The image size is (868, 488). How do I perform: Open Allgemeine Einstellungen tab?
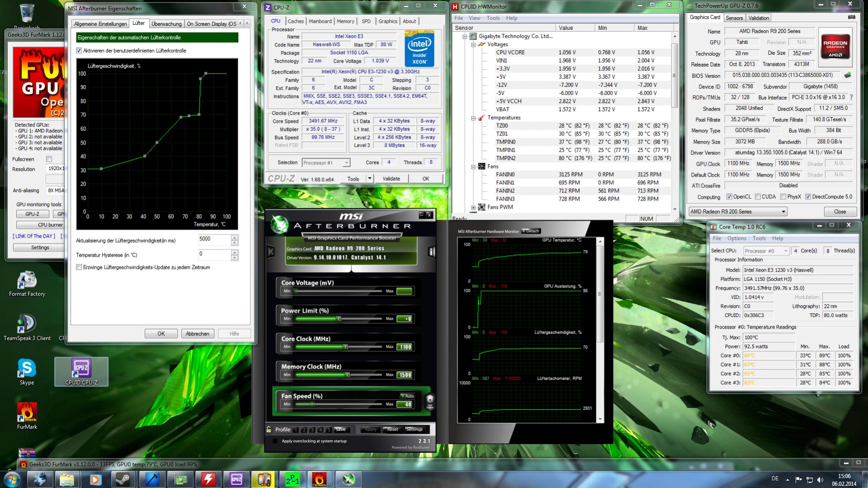[100, 24]
